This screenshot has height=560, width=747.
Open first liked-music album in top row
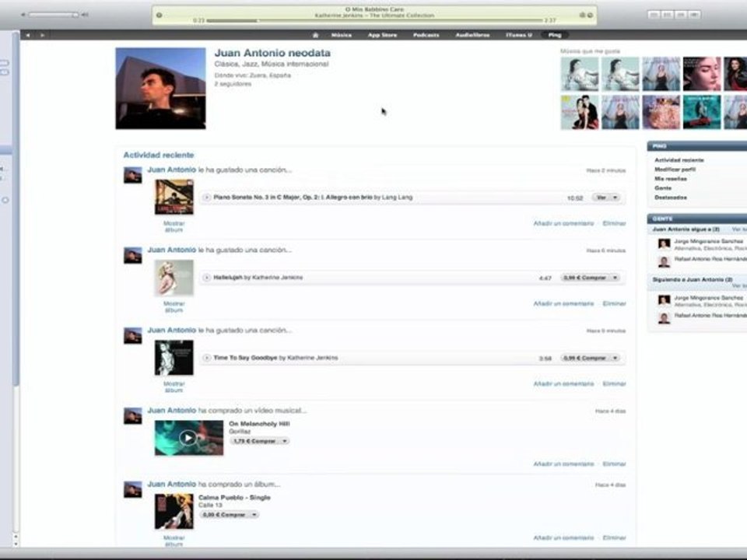coord(579,74)
